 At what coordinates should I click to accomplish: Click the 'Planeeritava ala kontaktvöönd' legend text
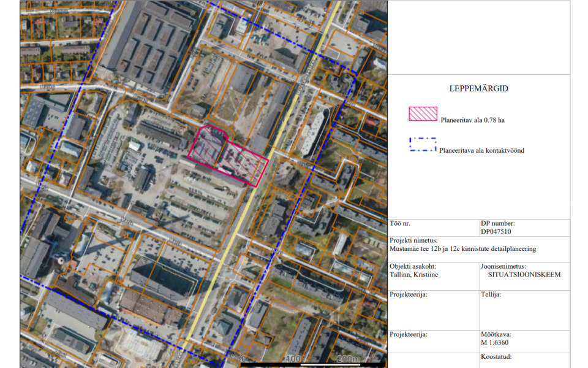click(x=481, y=150)
